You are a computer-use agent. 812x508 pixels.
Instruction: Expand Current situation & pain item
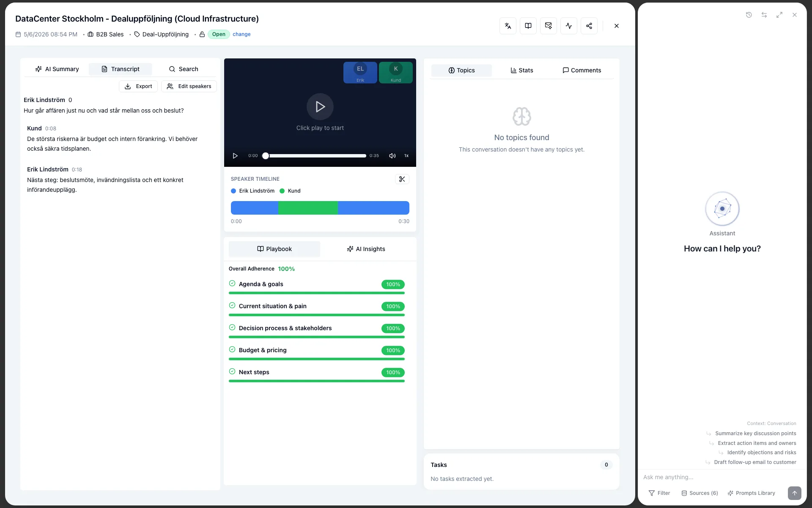[317, 308]
